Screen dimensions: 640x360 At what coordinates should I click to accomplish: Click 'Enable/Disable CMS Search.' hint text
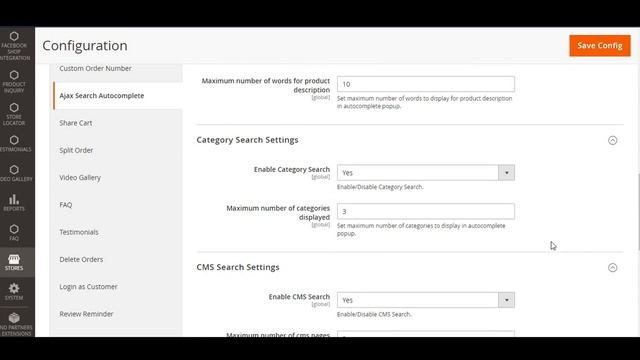tap(374, 314)
